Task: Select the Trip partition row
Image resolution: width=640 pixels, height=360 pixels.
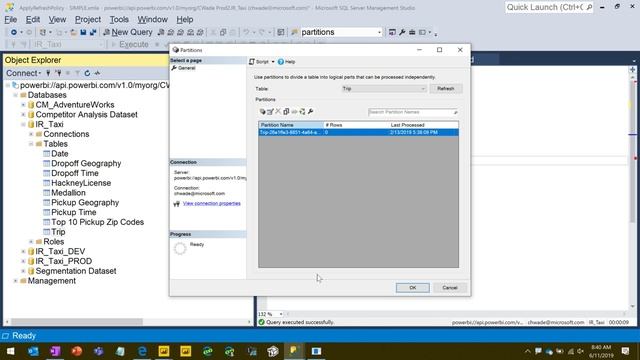Action: [358, 132]
